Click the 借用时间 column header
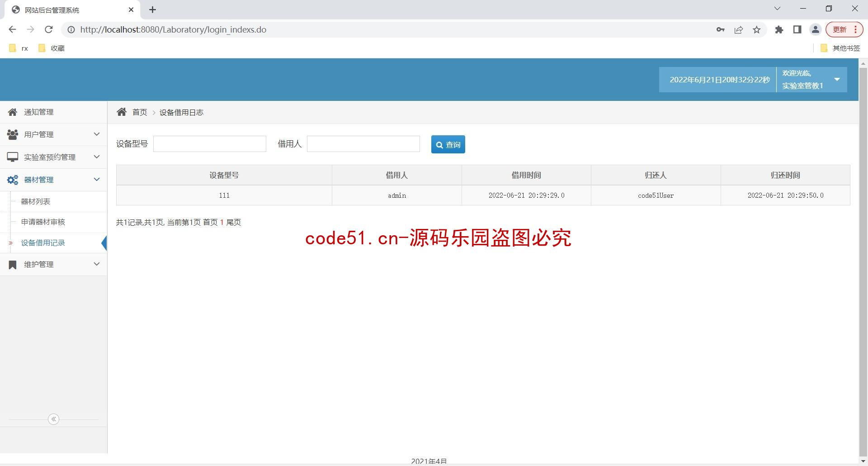 [526, 175]
